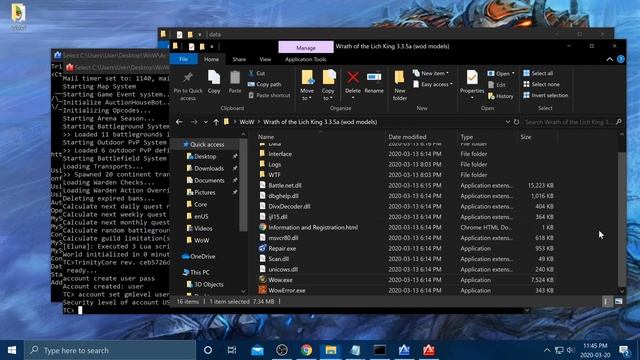Select OneDrive in navigation pane
Image resolution: width=640 pixels, height=360 pixels.
pyautogui.click(x=199, y=256)
